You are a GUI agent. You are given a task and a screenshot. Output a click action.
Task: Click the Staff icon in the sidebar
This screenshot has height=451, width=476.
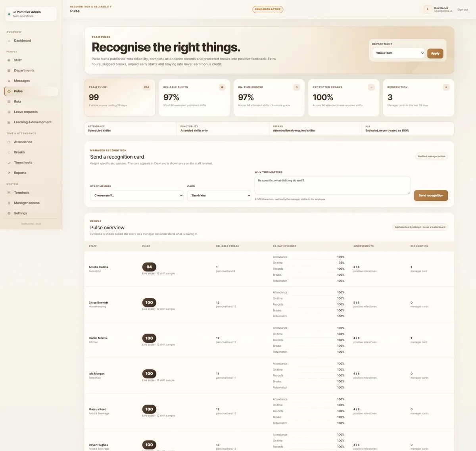pyautogui.click(x=9, y=60)
